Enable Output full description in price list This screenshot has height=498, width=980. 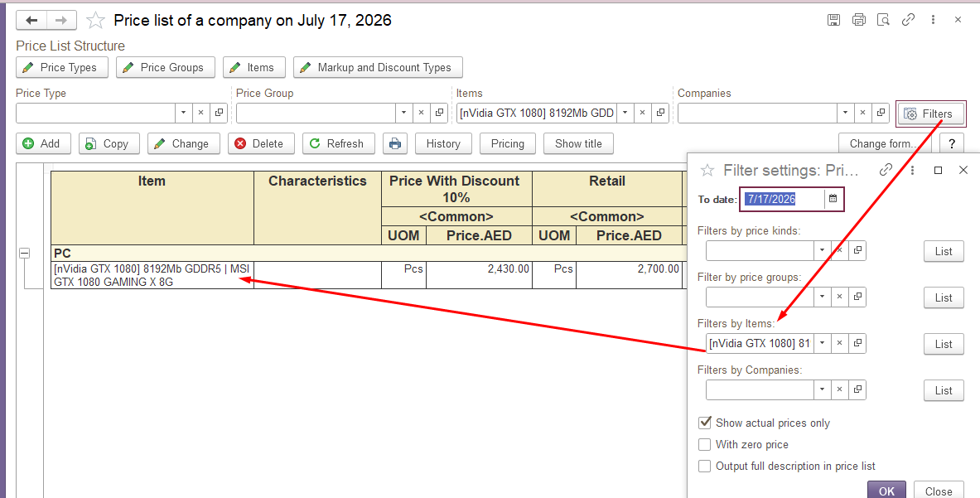[704, 467]
